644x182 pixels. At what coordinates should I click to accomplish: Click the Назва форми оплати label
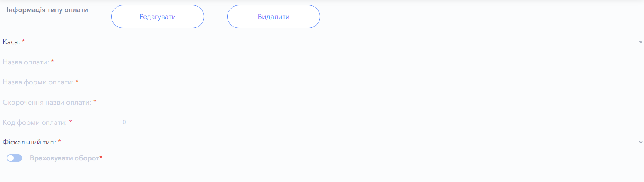click(x=38, y=82)
